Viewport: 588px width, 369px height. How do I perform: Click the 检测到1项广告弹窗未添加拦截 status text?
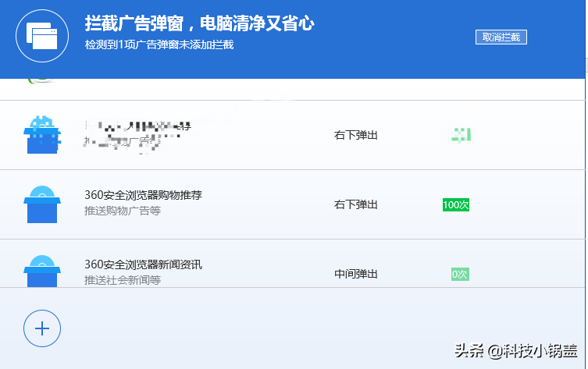tap(159, 44)
